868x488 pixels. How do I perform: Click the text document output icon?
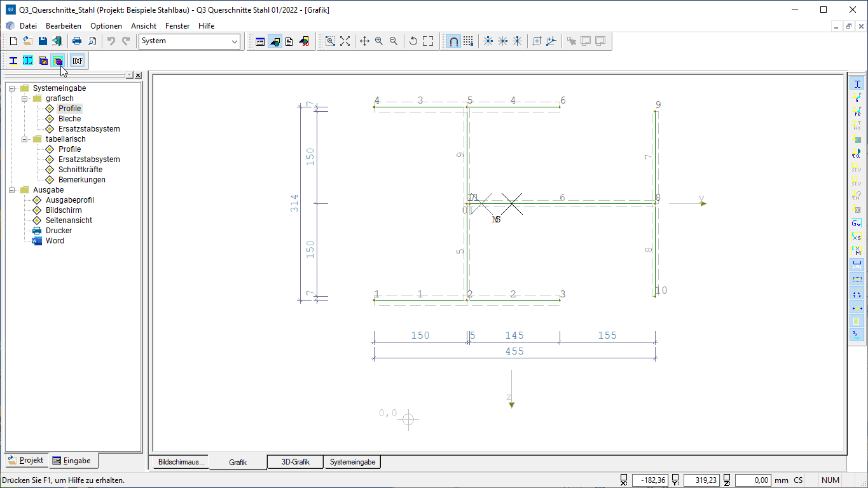(289, 41)
